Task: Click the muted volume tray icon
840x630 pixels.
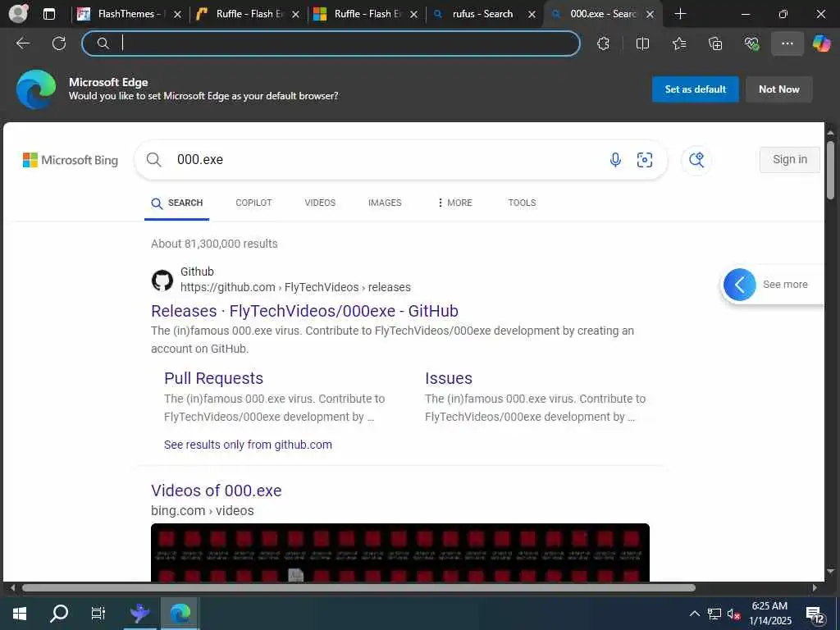Action: tap(734, 614)
